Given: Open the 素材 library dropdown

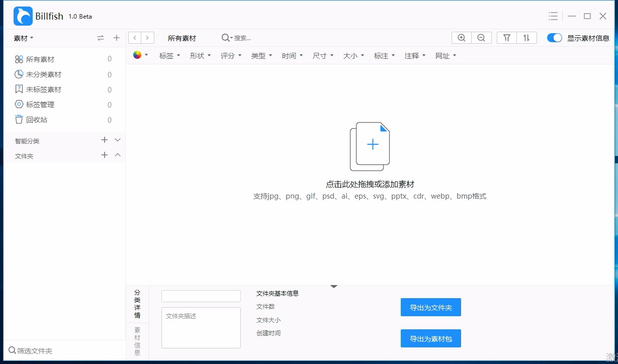Looking at the screenshot, I should coord(21,38).
